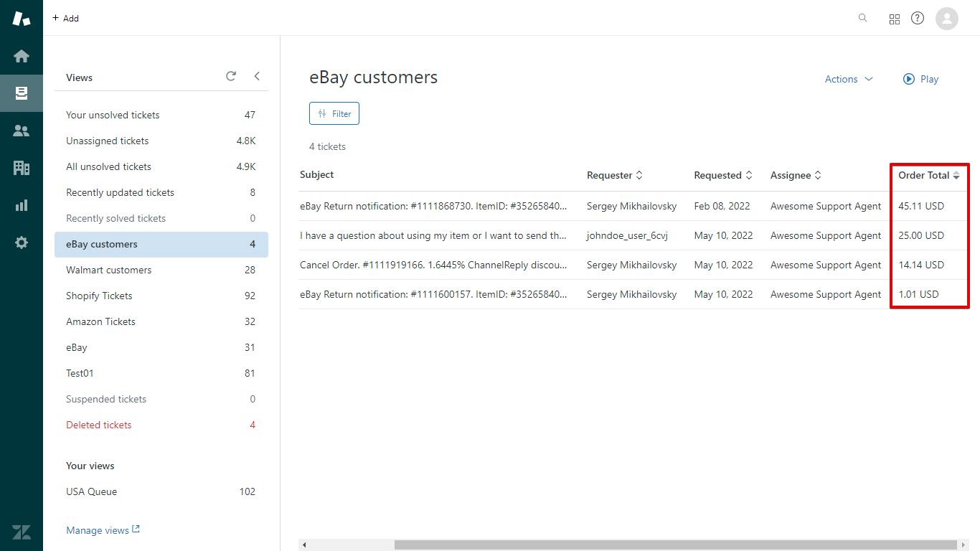Click the eBay customers page heading
Image resolution: width=980 pixels, height=551 pixels.
pos(373,77)
